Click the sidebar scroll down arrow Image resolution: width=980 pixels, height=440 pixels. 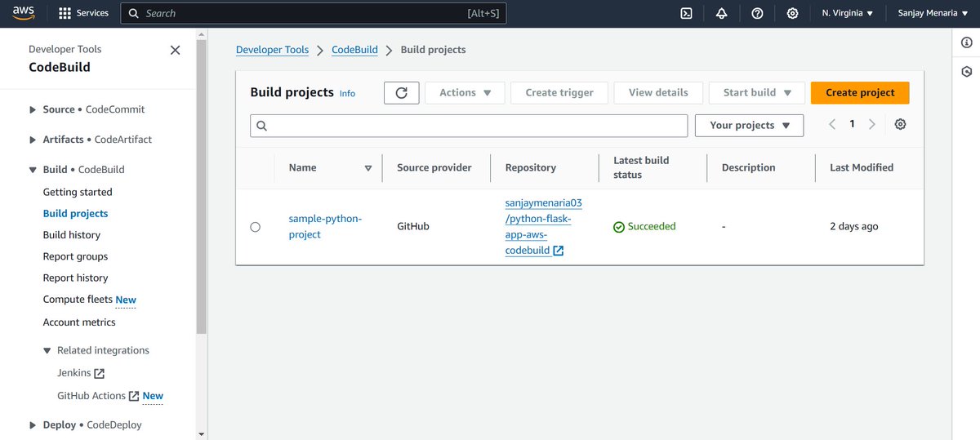tap(201, 433)
